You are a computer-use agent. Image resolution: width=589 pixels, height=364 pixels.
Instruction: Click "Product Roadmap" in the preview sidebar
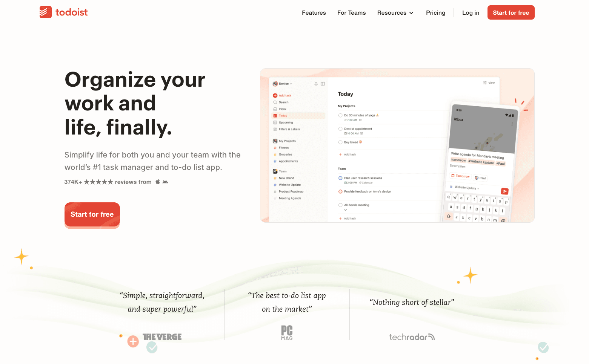point(291,192)
